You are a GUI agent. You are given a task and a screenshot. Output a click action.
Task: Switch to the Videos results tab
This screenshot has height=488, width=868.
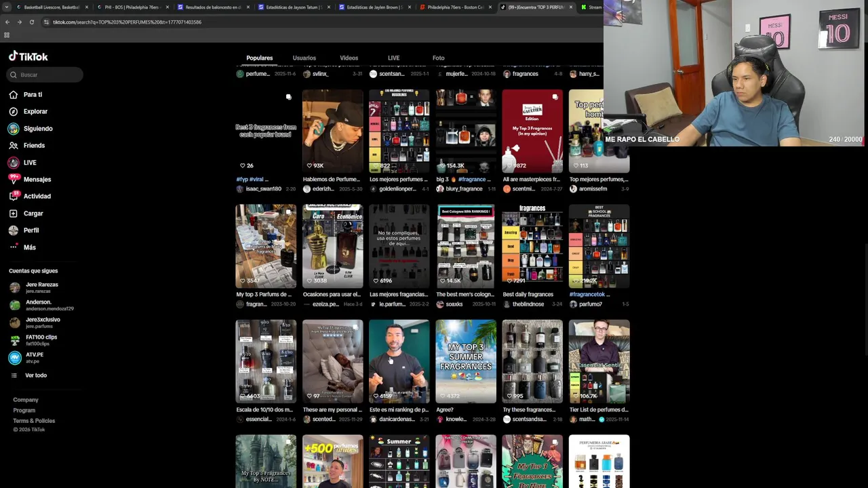(349, 58)
